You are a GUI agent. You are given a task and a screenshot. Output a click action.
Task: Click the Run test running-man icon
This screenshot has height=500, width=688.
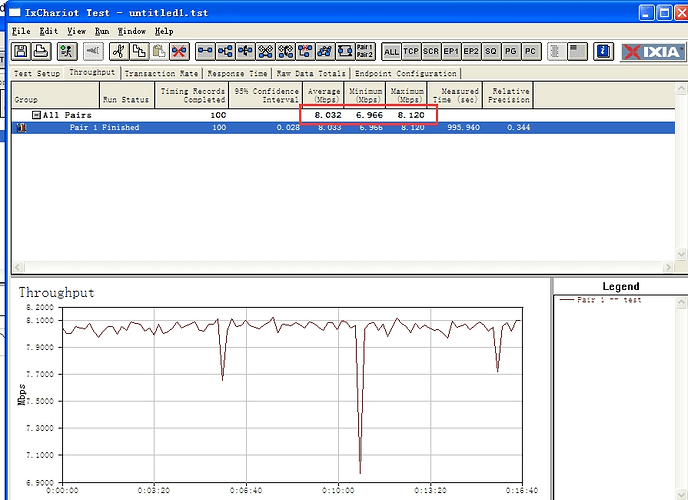(67, 51)
